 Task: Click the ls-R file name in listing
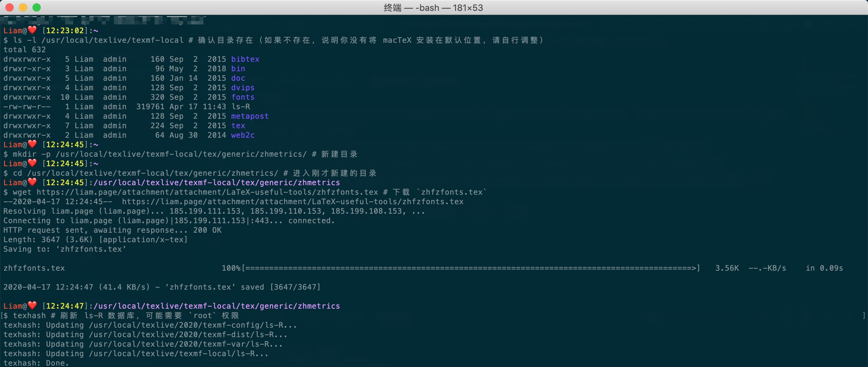pos(241,107)
